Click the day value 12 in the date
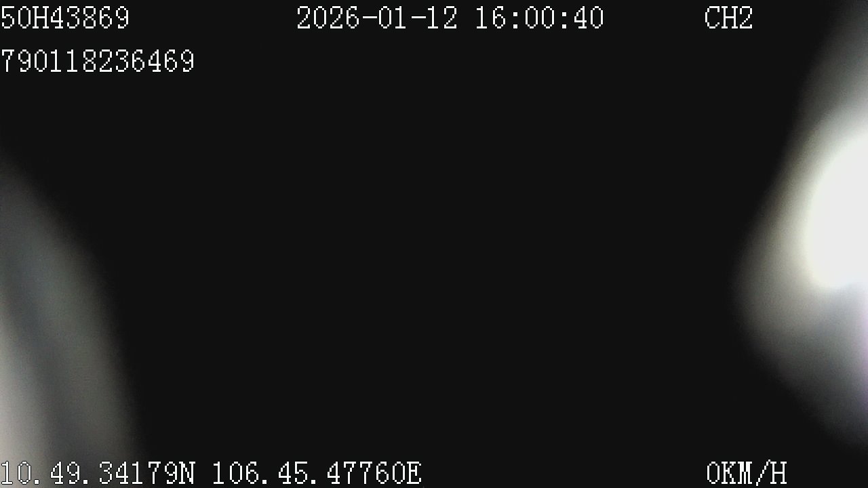Image resolution: width=868 pixels, height=488 pixels. point(443,18)
